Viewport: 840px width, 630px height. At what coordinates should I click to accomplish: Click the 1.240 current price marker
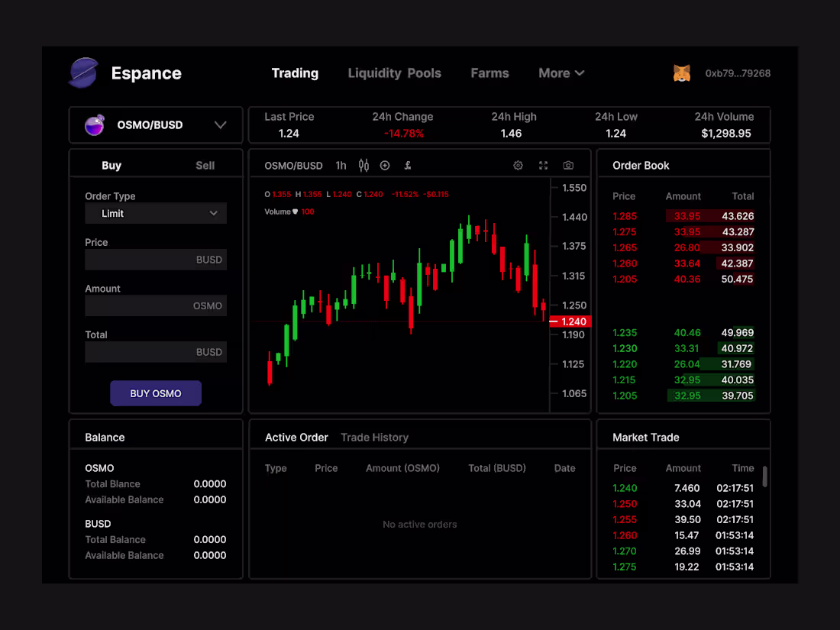(570, 321)
